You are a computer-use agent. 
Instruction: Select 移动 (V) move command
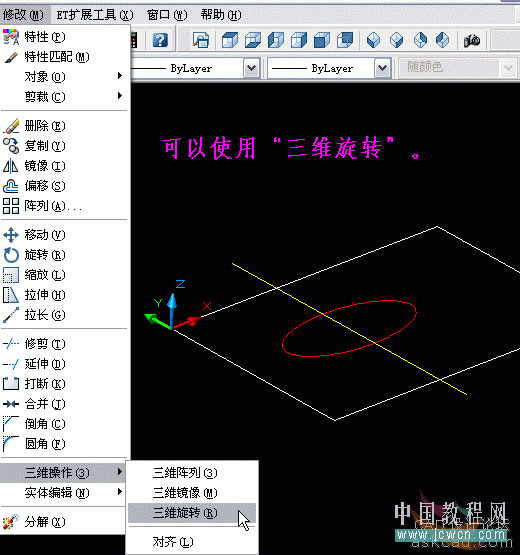coord(65,235)
